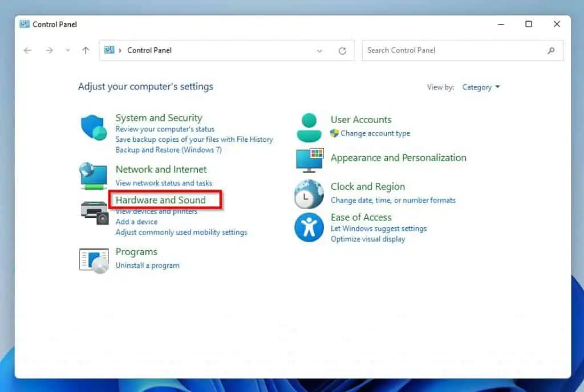The image size is (584, 392).
Task: Open the View by Category dropdown
Action: [481, 87]
